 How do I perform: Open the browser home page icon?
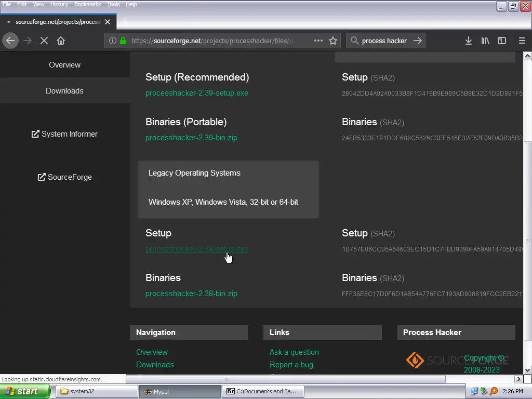click(61, 41)
